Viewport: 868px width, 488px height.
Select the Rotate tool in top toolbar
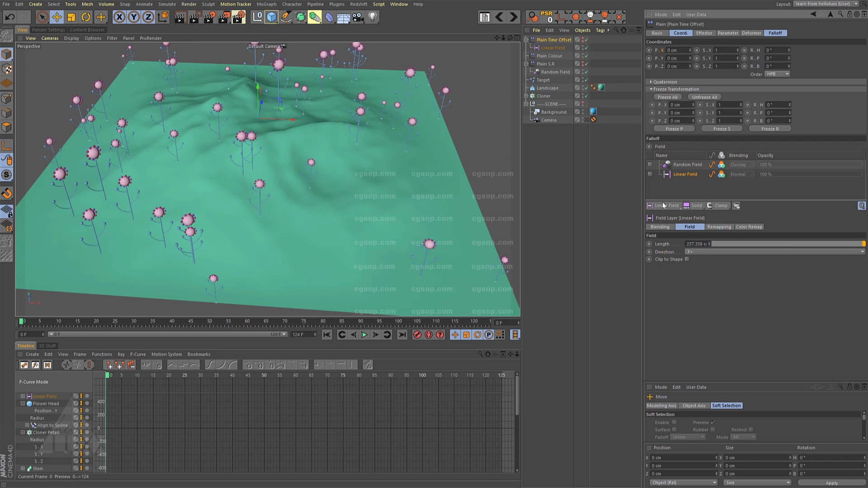click(x=86, y=17)
